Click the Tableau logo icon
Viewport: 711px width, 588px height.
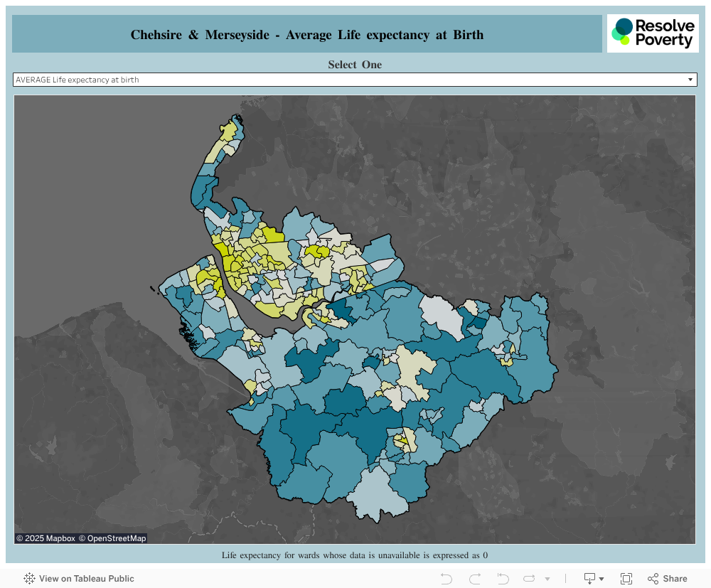point(29,579)
